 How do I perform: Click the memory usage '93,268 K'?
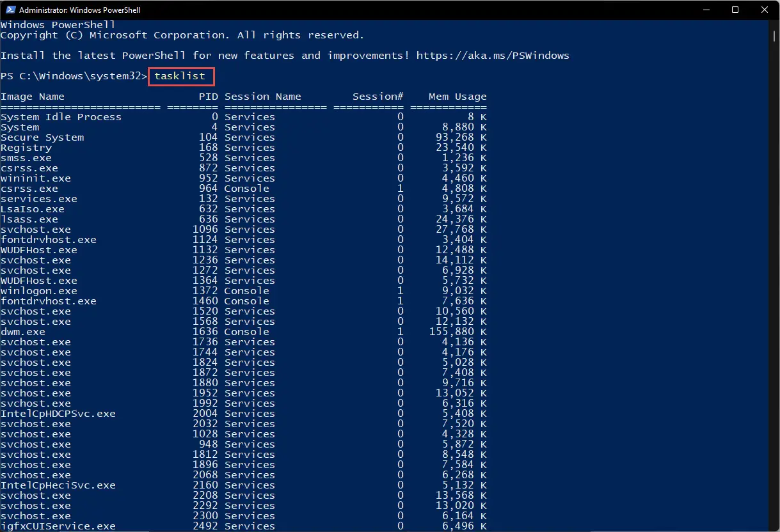click(x=461, y=137)
